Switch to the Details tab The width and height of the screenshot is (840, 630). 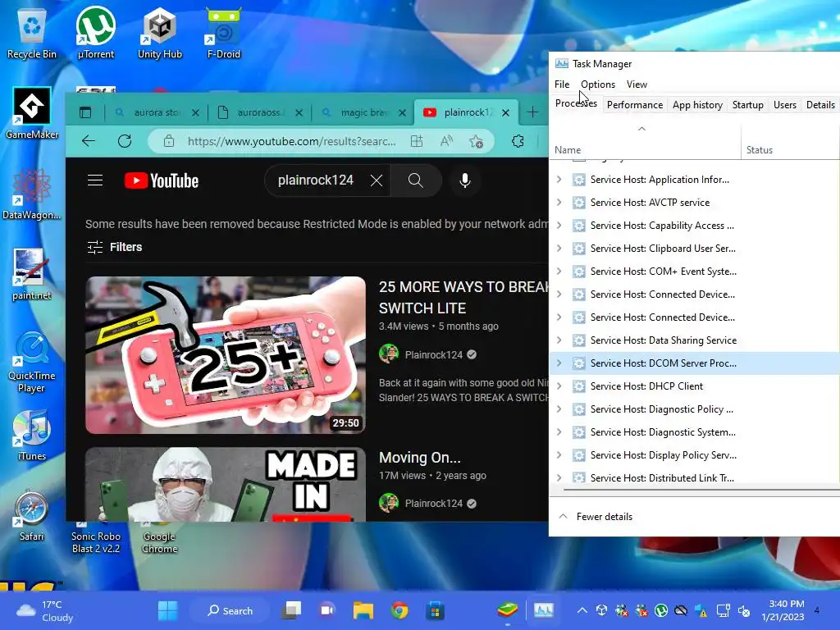click(x=820, y=105)
